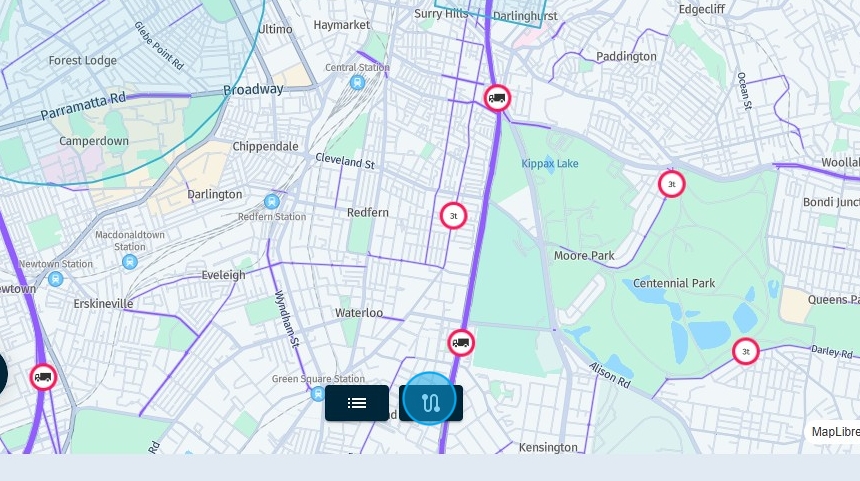Image resolution: width=860 pixels, height=481 pixels.
Task: Open the MapLibre attribution link
Action: (x=835, y=432)
